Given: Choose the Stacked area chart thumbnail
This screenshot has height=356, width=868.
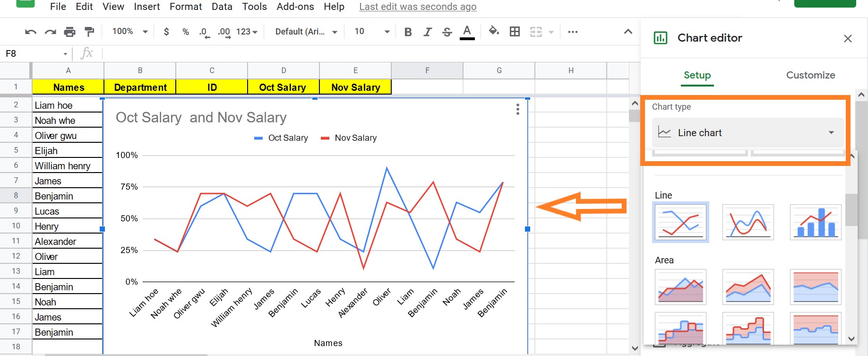Looking at the screenshot, I should click(748, 287).
